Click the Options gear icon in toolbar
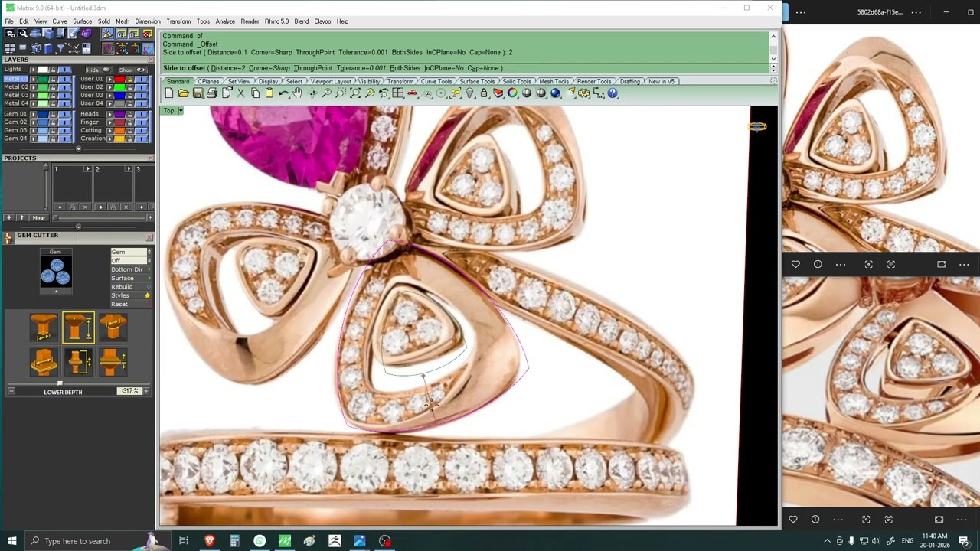The width and height of the screenshot is (980, 551). tap(584, 93)
